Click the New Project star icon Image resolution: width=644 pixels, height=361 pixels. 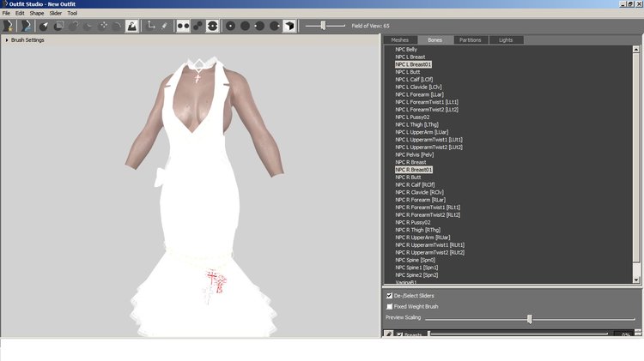[8, 26]
